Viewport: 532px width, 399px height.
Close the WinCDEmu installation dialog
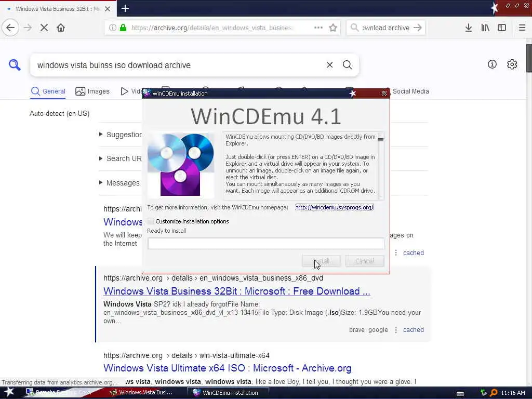coord(384,94)
